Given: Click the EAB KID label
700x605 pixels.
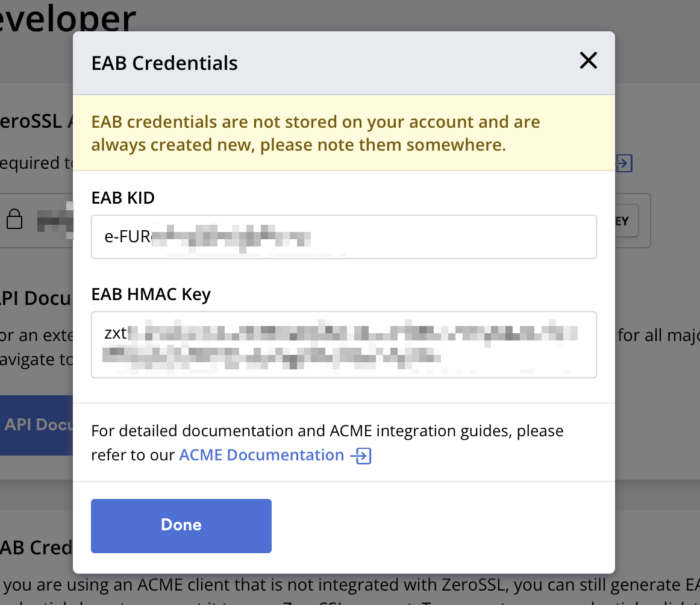Looking at the screenshot, I should [x=123, y=198].
